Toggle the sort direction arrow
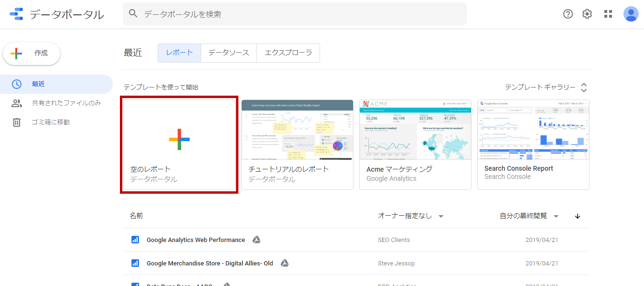Viewport: 644px width, 286px height. point(578,216)
